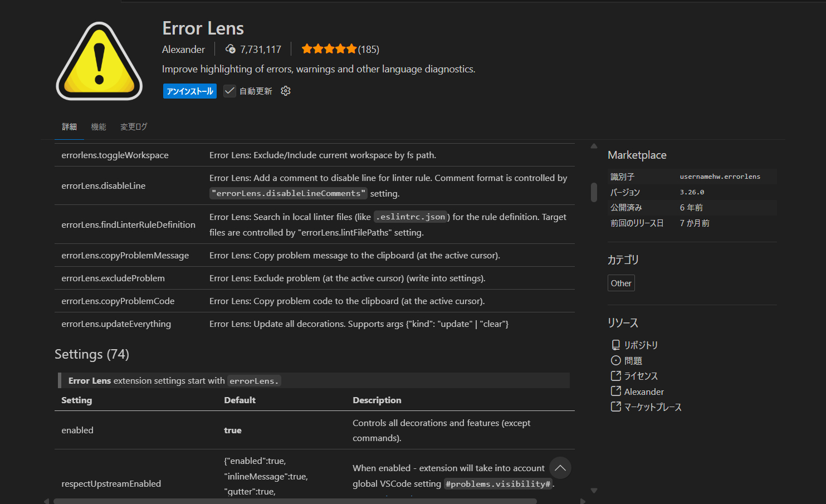The image size is (826, 504).
Task: Select the errorLens.updateEverything command cell
Action: [116, 324]
